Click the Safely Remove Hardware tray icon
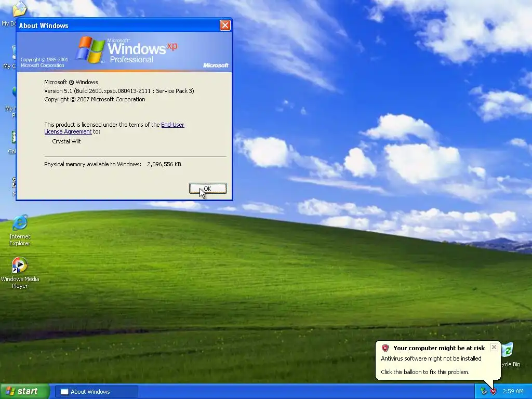 click(484, 392)
